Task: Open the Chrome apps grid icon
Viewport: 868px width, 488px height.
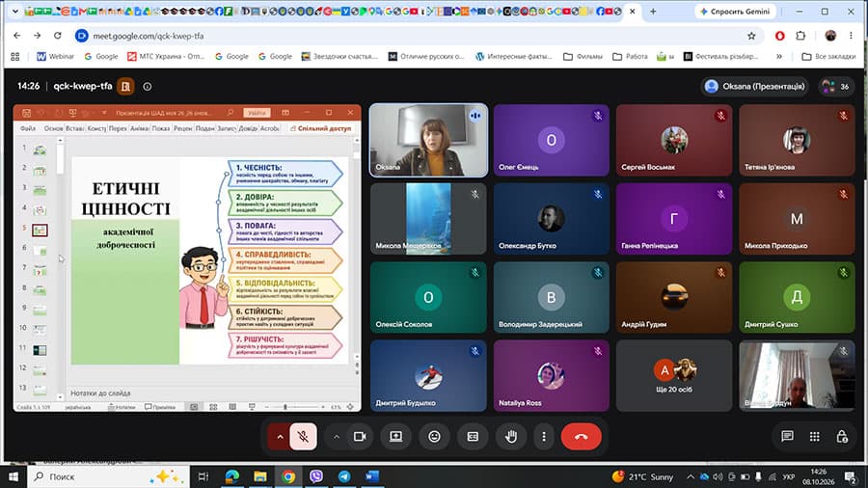Action: 14,57
